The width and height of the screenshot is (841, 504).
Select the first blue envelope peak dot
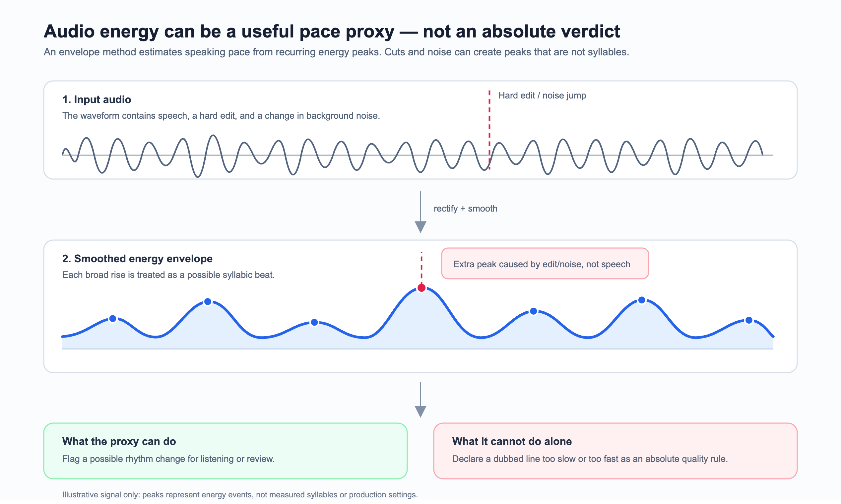(113, 319)
